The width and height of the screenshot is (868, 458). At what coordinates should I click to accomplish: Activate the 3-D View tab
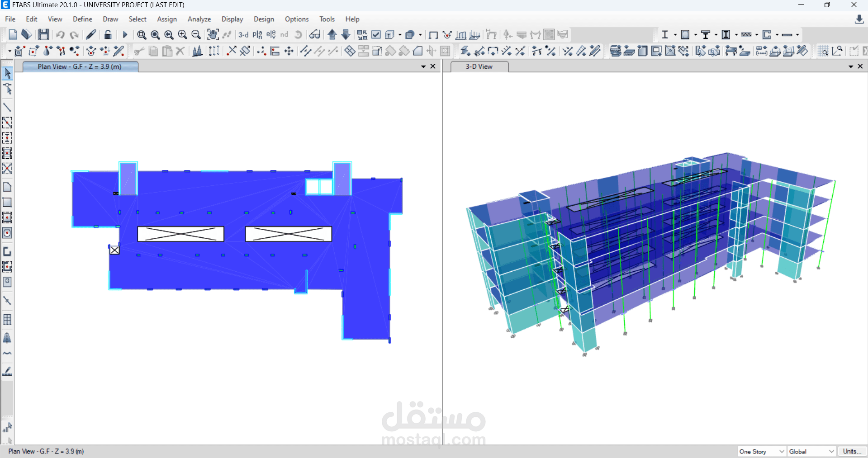pyautogui.click(x=479, y=66)
